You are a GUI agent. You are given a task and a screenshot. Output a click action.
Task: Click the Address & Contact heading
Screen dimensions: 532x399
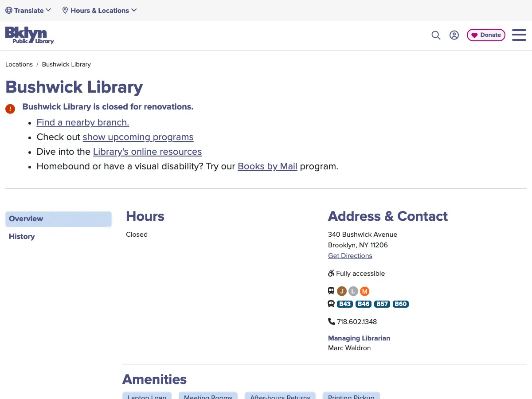(x=388, y=216)
